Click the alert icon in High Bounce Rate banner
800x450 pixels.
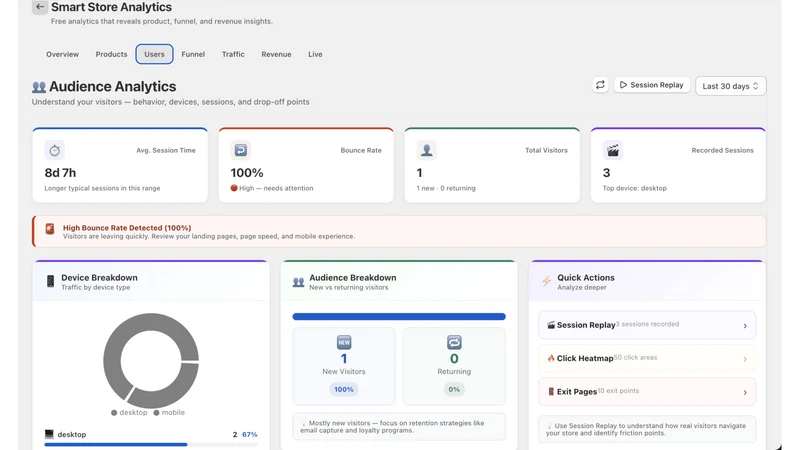49,229
